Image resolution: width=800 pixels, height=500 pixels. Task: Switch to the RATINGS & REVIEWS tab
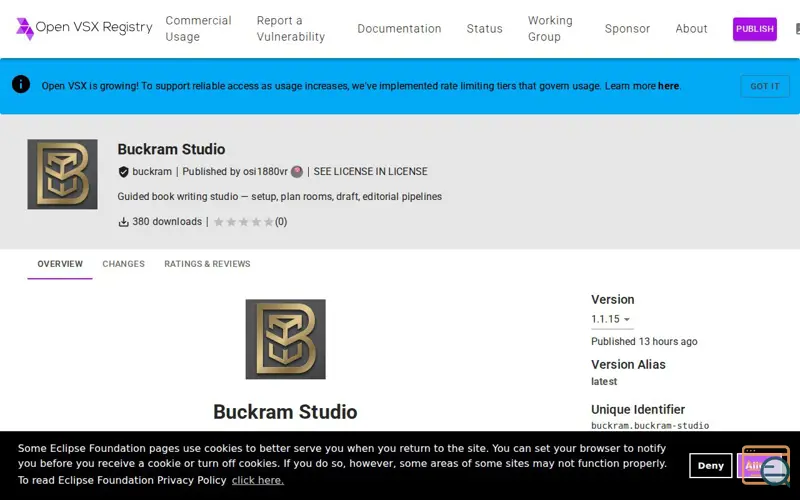207,264
